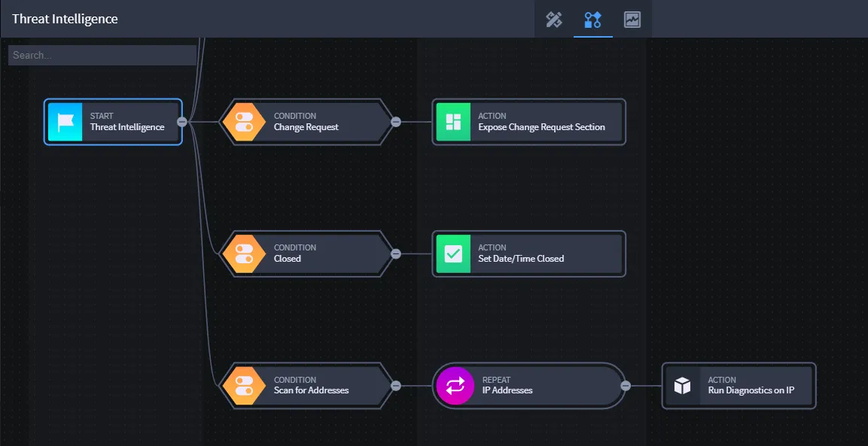This screenshot has width=868, height=446.
Task: Select the Run Diagnostics on IP action
Action: (x=739, y=386)
